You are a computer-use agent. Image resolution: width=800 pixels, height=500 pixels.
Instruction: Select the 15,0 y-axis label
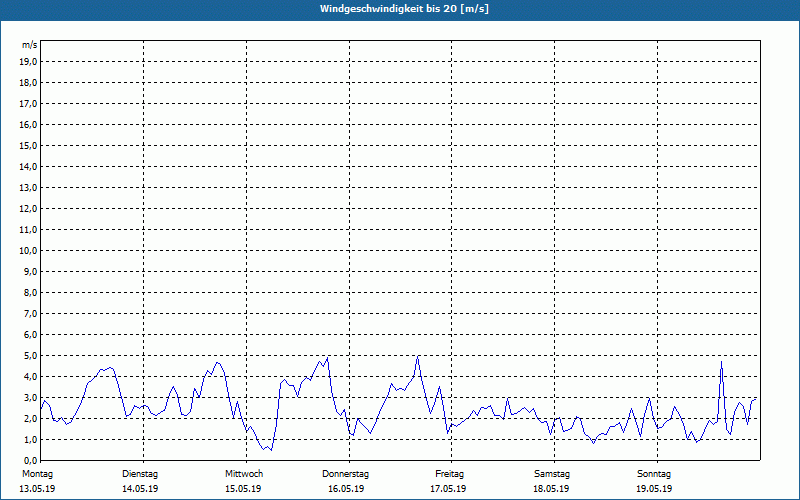(28, 145)
